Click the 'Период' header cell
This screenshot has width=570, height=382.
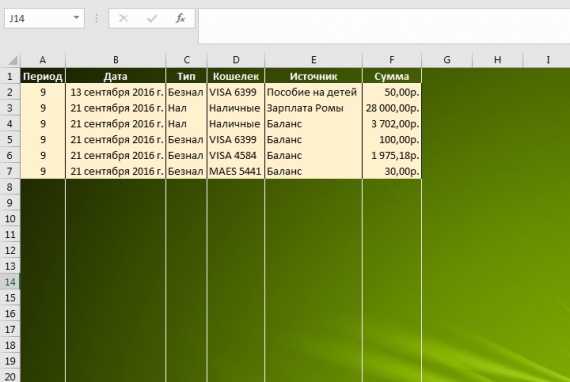click(x=43, y=76)
